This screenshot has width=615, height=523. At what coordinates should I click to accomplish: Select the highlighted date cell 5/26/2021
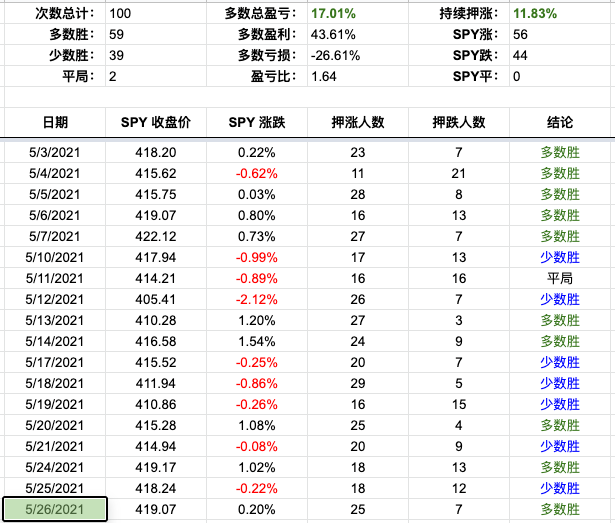(55, 510)
